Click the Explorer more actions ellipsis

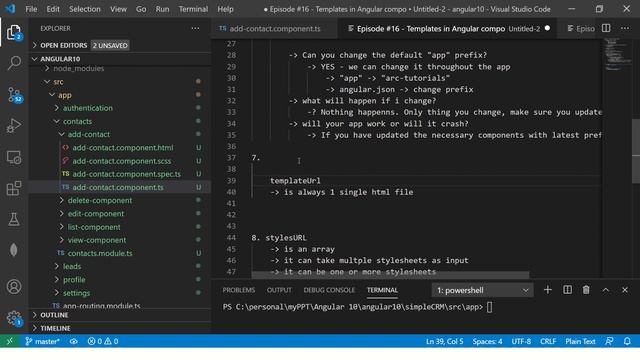point(196,28)
